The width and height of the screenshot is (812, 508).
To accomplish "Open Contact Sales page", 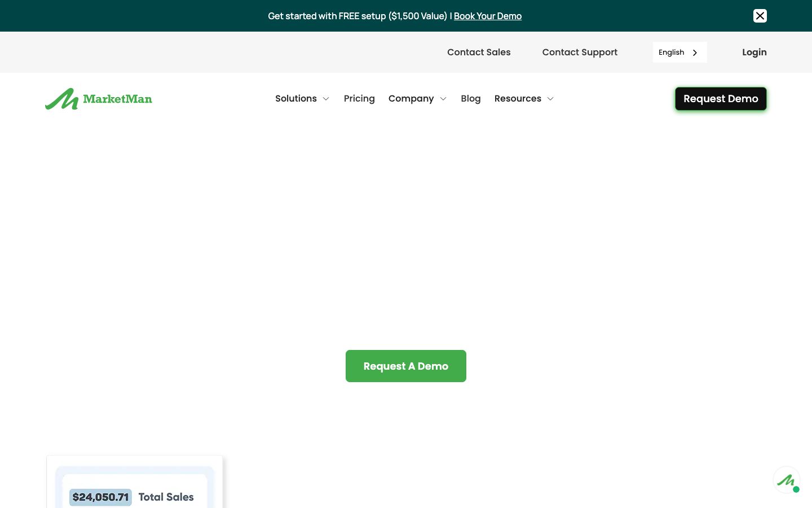I will coord(479,52).
